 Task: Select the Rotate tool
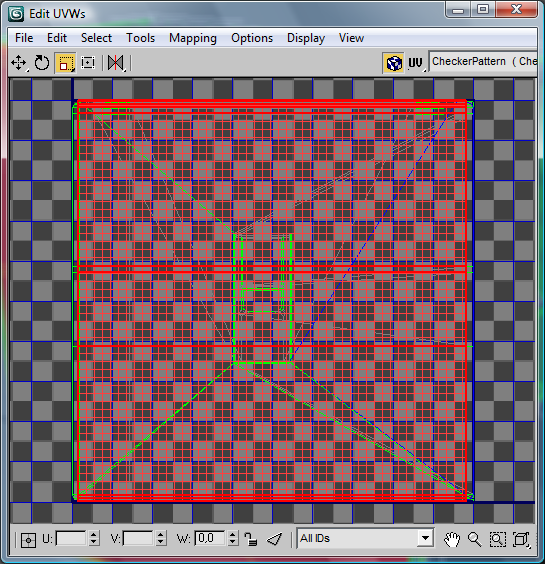pyautogui.click(x=42, y=63)
